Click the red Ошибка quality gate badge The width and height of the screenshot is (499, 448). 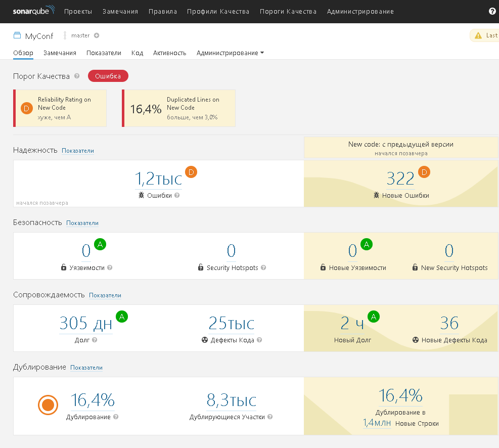pyautogui.click(x=108, y=76)
